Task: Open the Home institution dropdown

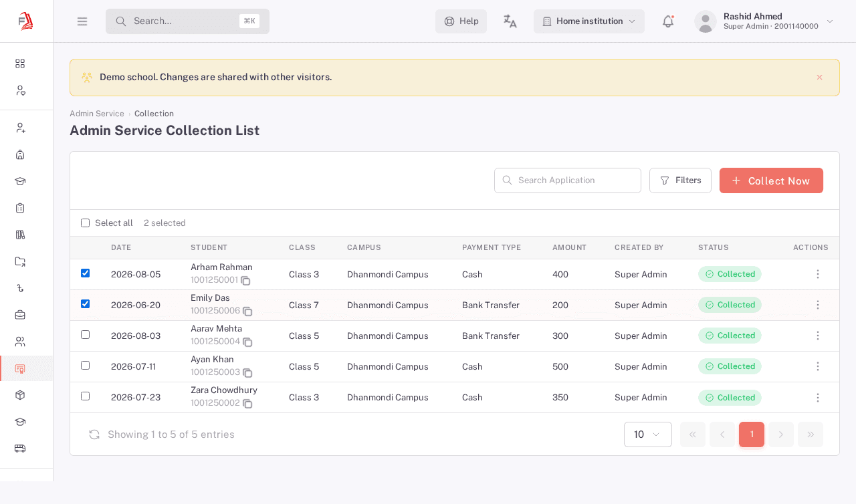Action: [x=589, y=21]
